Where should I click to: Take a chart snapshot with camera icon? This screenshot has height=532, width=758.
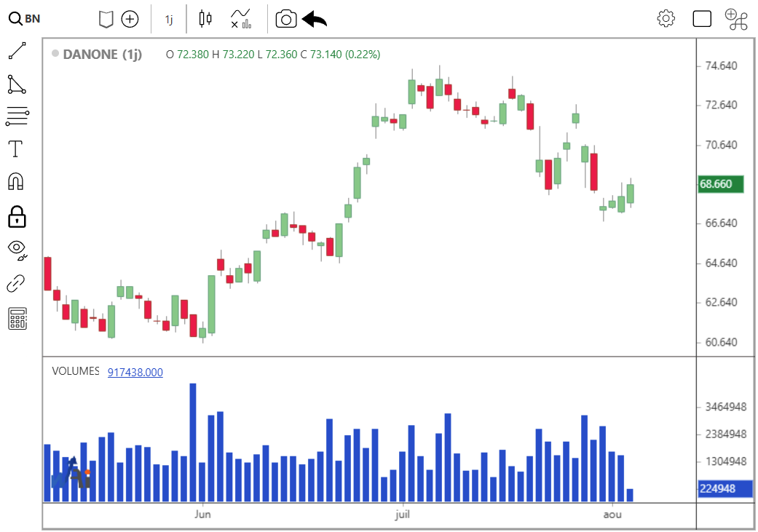286,20
